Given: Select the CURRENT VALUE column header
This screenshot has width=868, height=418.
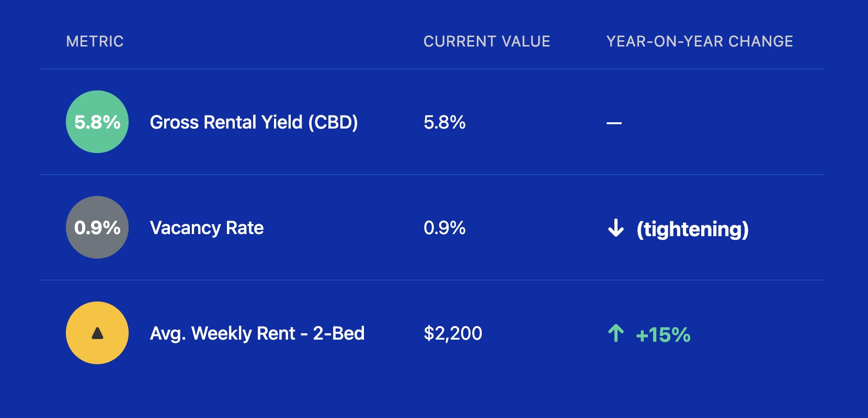Looking at the screenshot, I should click(486, 41).
